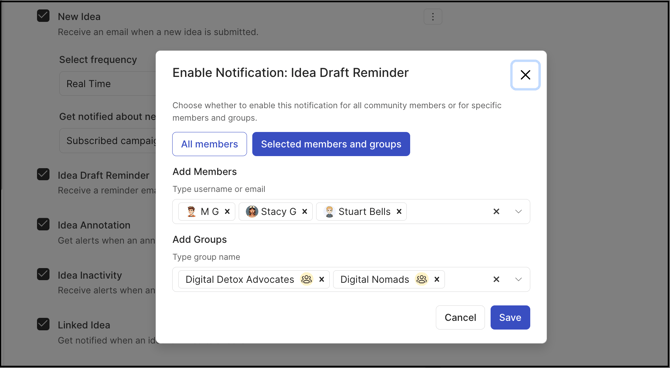Remove Digital Detox Advocates group
Image resolution: width=670 pixels, height=368 pixels.
pyautogui.click(x=322, y=280)
